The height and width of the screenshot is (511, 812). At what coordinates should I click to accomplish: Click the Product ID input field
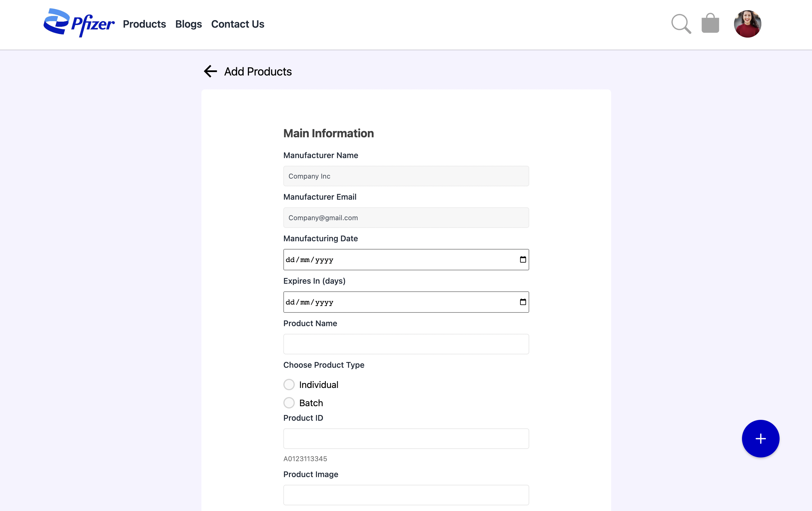(406, 438)
